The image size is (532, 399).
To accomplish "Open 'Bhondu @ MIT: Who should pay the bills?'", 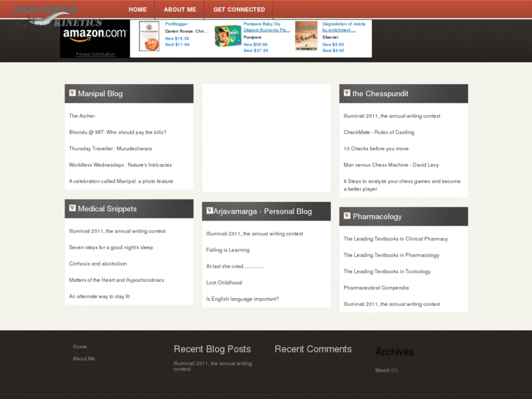I will point(118,132).
